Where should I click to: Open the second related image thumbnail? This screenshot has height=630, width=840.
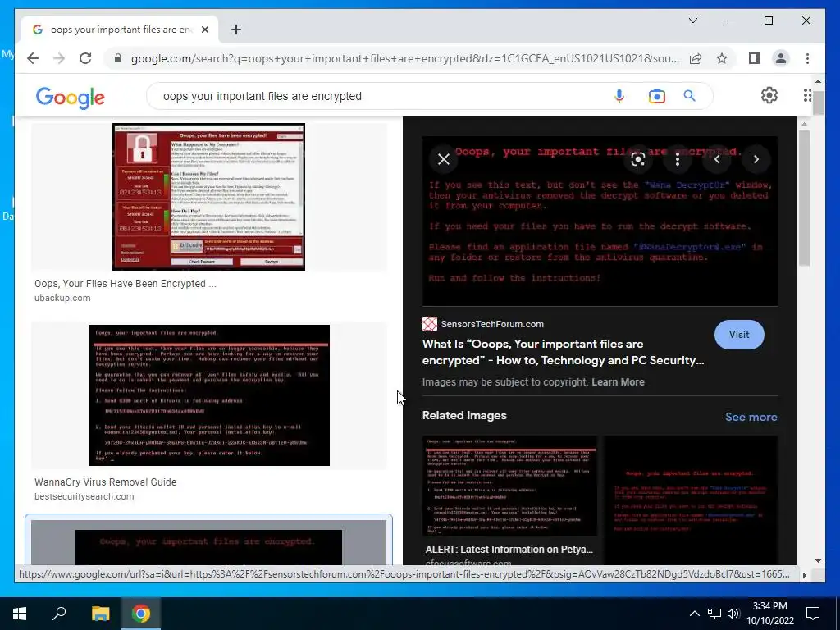pyautogui.click(x=691, y=500)
